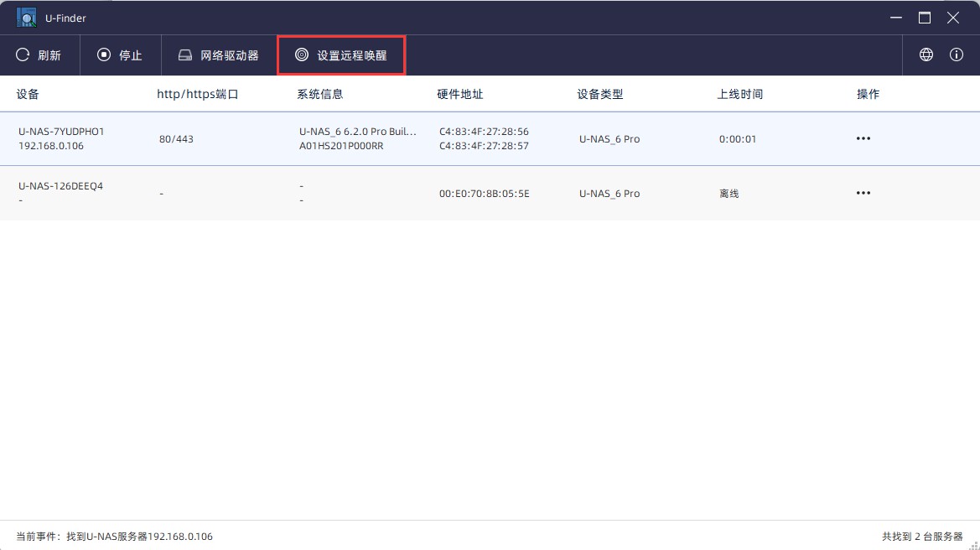The image size is (980, 550).
Task: Show the about info icon
Action: coord(957,55)
